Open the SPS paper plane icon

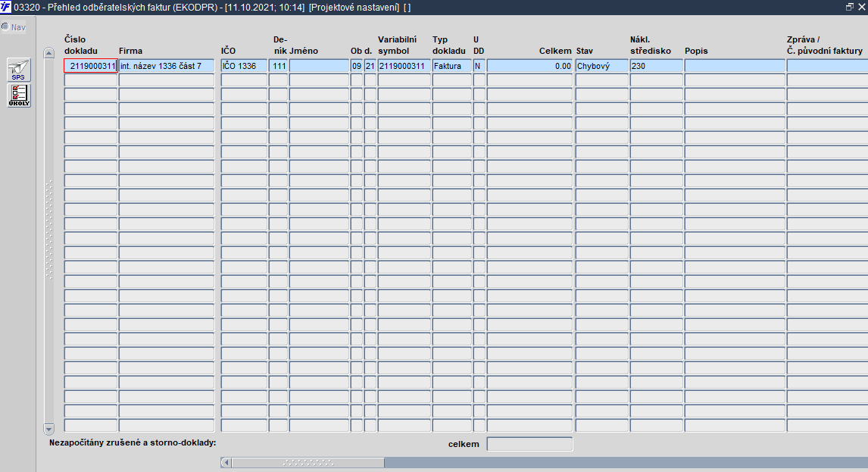click(19, 70)
